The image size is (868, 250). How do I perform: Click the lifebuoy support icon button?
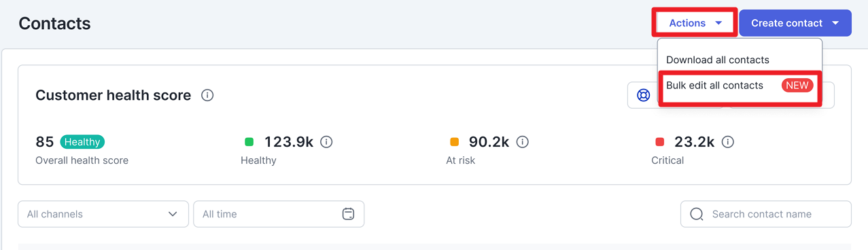pyautogui.click(x=643, y=95)
